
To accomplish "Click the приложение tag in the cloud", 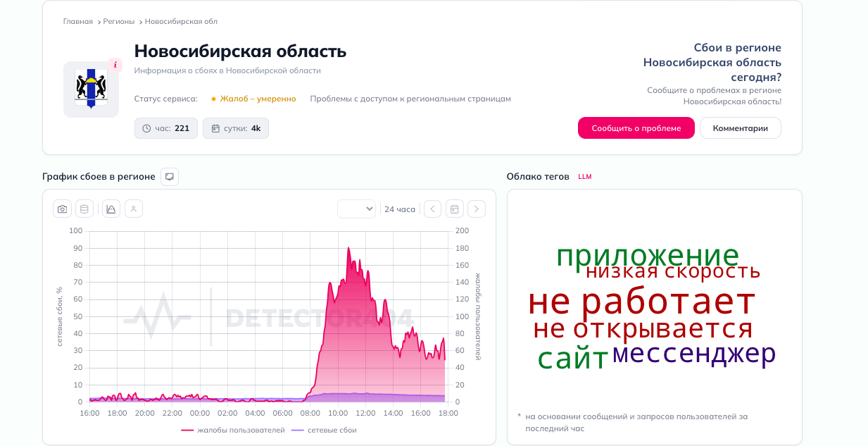I will tap(648, 256).
